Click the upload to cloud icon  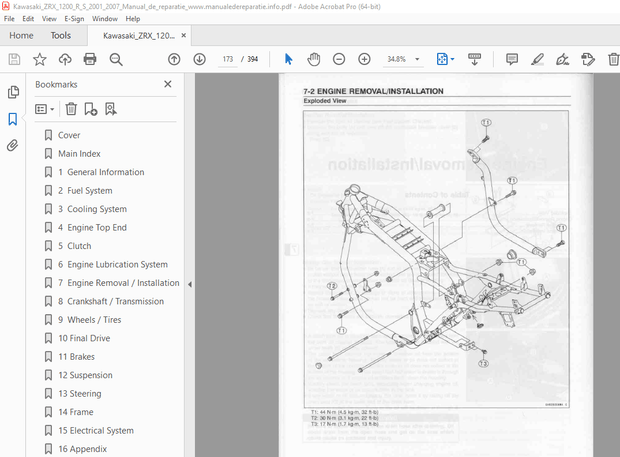pyautogui.click(x=65, y=59)
